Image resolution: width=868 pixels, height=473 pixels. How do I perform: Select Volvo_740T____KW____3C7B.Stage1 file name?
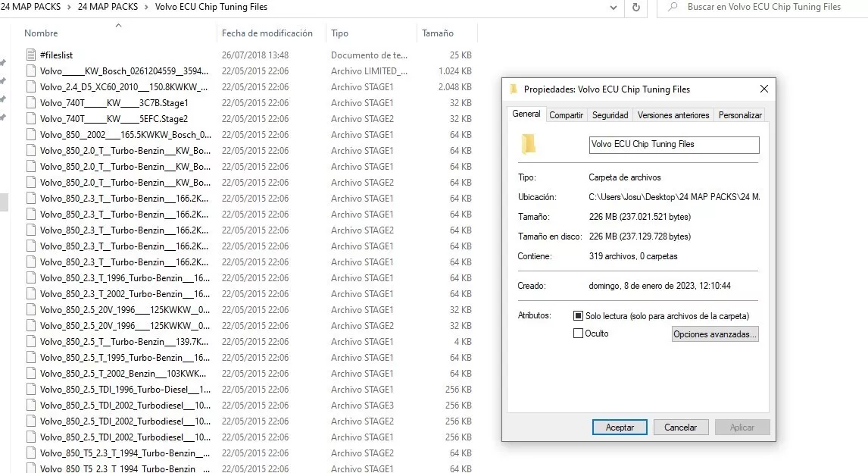[x=114, y=103]
